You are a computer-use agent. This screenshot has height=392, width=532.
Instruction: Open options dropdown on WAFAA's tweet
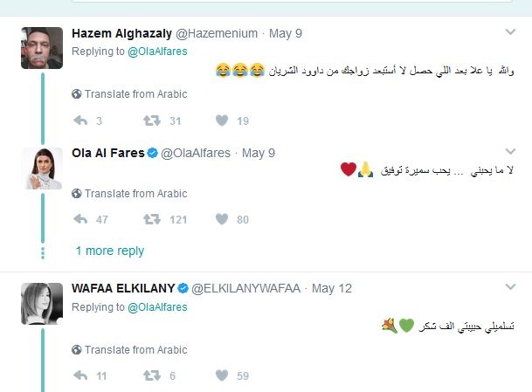(x=511, y=287)
